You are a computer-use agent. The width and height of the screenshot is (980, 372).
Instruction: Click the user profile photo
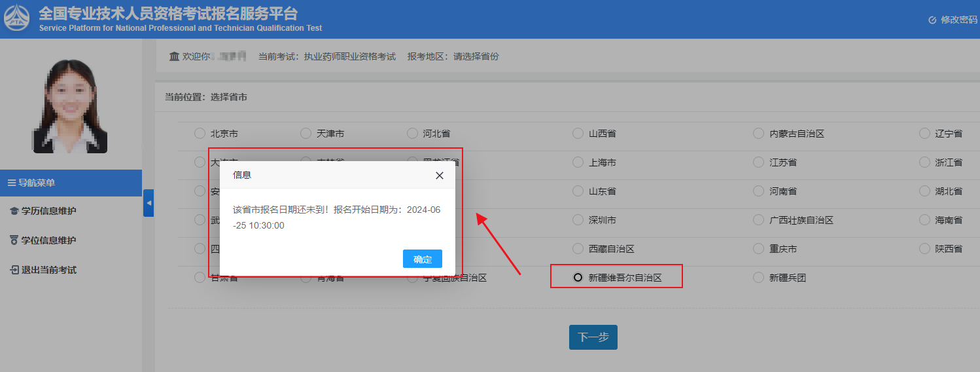[70, 106]
